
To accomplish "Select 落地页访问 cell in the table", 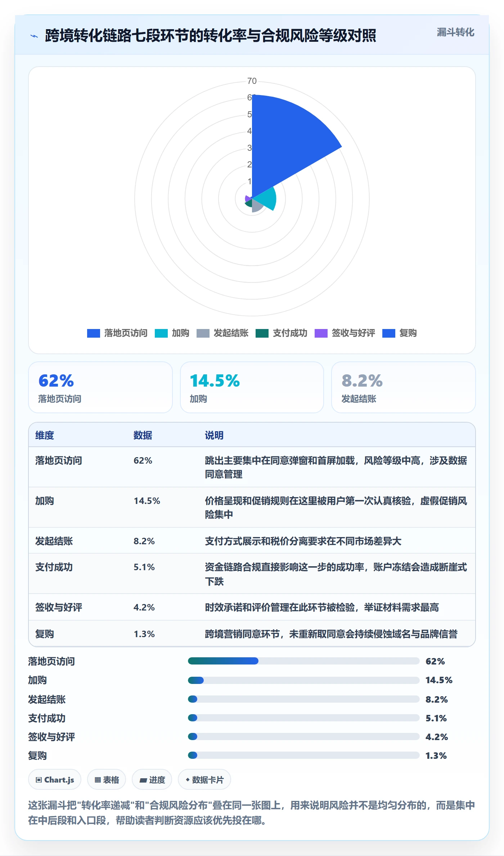I will [x=59, y=460].
